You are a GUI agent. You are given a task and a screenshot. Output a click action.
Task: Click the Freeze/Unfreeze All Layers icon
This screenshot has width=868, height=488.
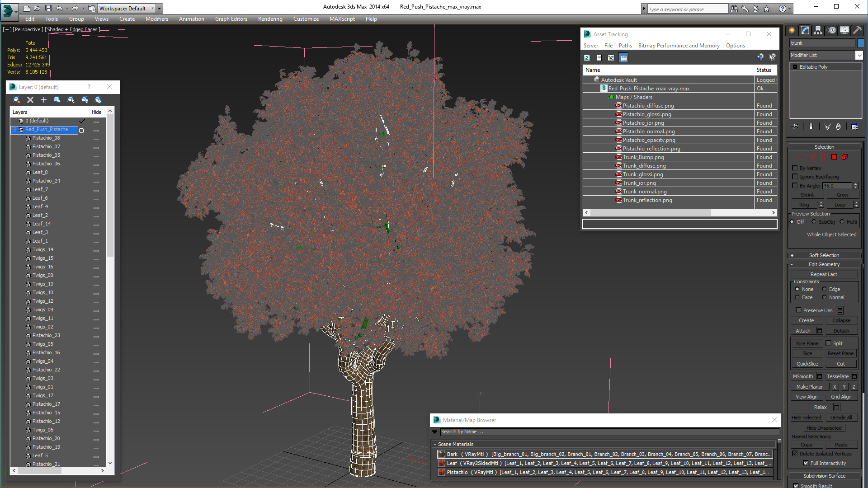[98, 100]
